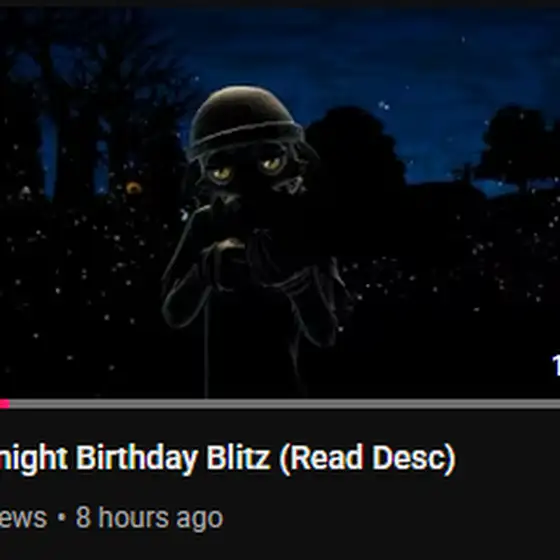Click the duration badge at the thumbnail's edge
The width and height of the screenshot is (560, 560).
[x=556, y=364]
